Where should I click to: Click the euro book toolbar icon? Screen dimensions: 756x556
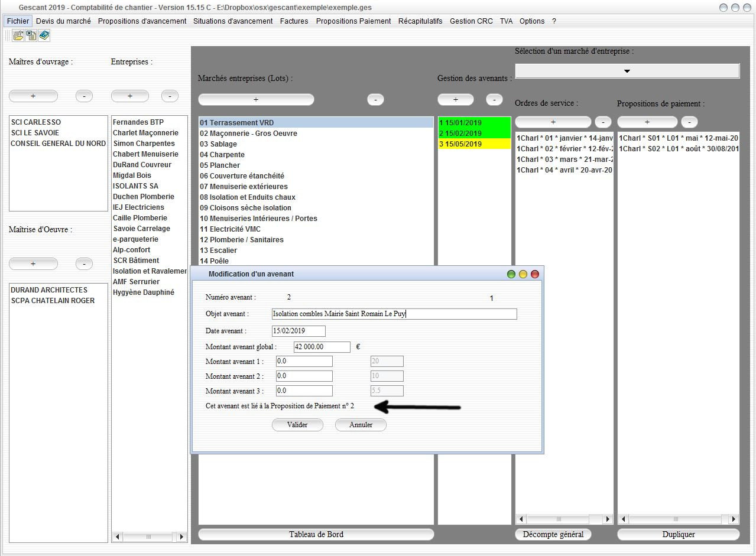click(44, 35)
